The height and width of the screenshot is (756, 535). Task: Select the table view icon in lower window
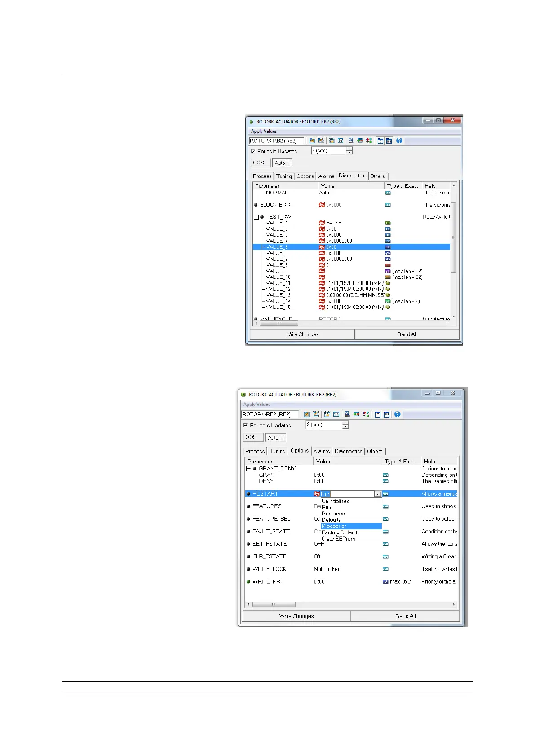pyautogui.click(x=387, y=414)
